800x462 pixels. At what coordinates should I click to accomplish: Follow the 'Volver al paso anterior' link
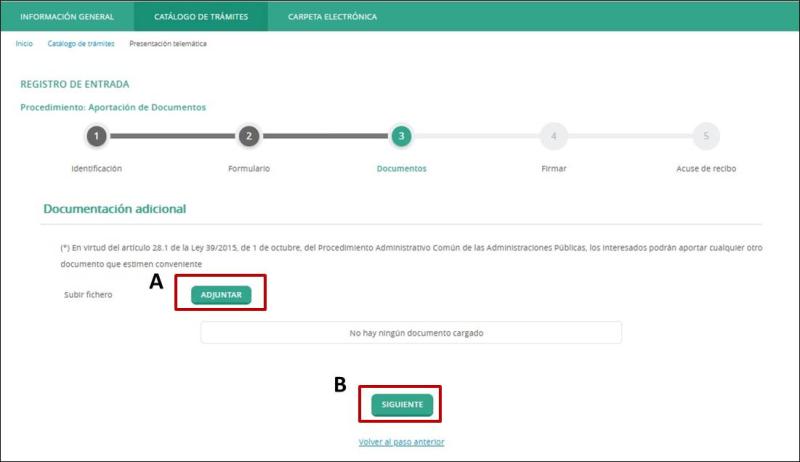click(401, 441)
